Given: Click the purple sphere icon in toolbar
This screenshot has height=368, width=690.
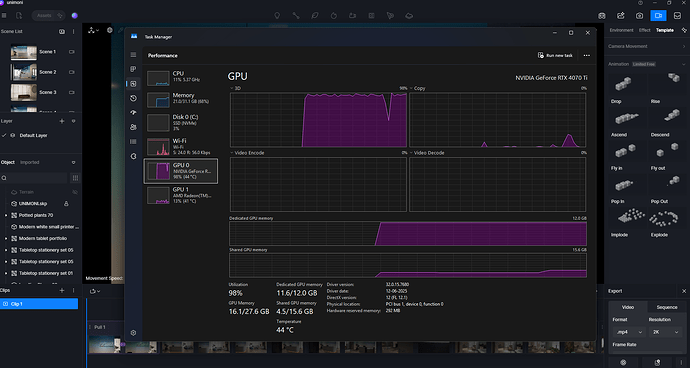Looking at the screenshot, I should [75, 15].
